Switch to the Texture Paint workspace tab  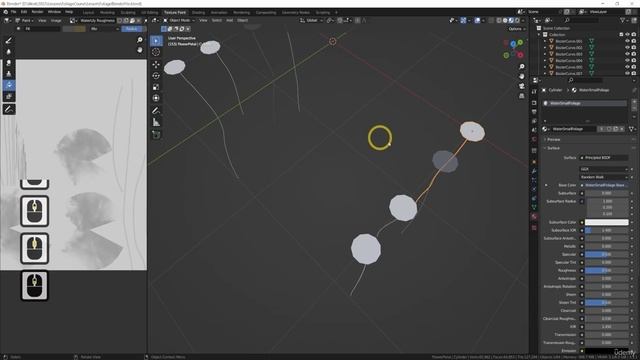pos(175,13)
